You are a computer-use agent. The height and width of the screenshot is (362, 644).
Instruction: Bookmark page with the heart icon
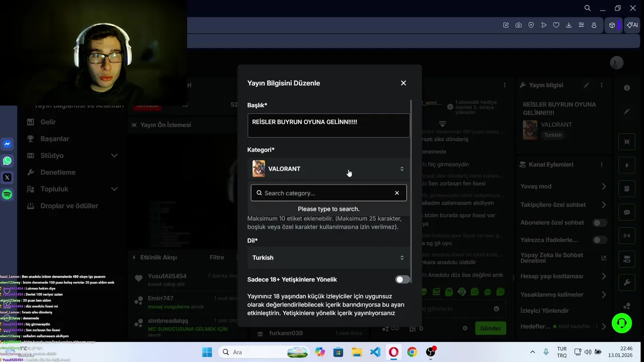coord(556,25)
